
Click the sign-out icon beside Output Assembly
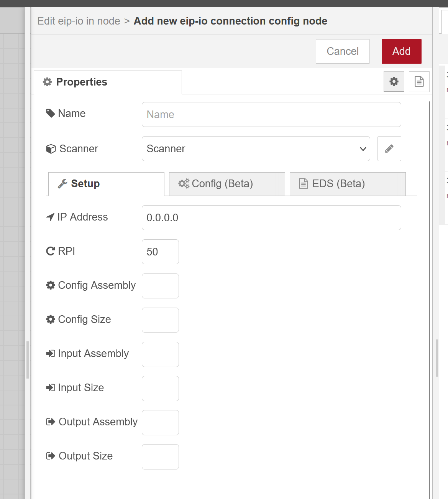pyautogui.click(x=51, y=422)
